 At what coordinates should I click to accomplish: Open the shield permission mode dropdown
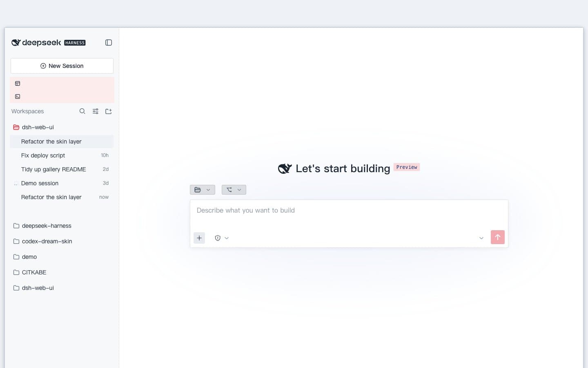click(222, 238)
